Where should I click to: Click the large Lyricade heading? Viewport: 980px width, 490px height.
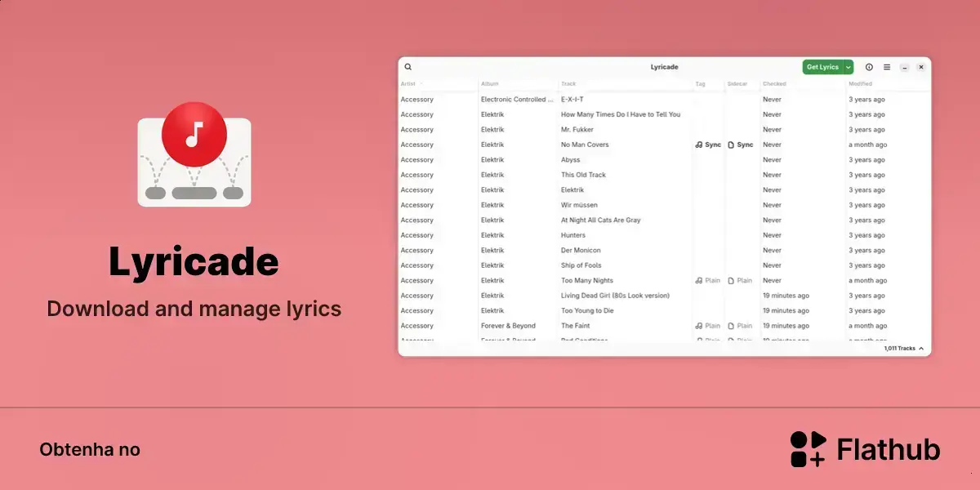(x=194, y=261)
